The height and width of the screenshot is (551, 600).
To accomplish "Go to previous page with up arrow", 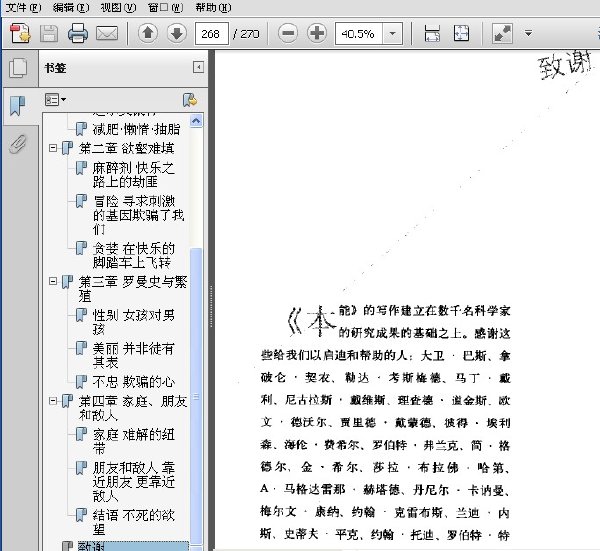I will click(x=148, y=33).
